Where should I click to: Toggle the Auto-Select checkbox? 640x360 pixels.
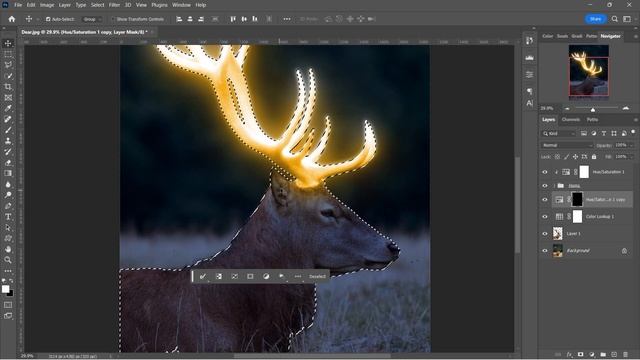pyautogui.click(x=48, y=19)
